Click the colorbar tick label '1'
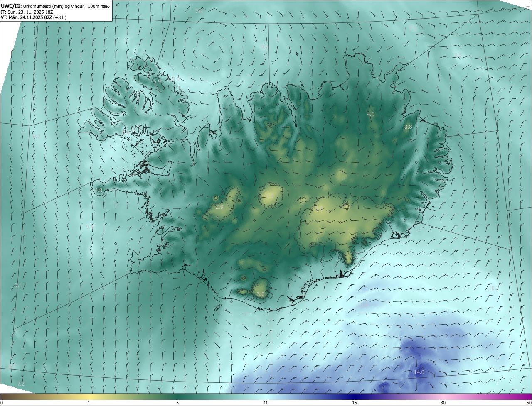Viewport: 532px width, 406px height. point(89,403)
